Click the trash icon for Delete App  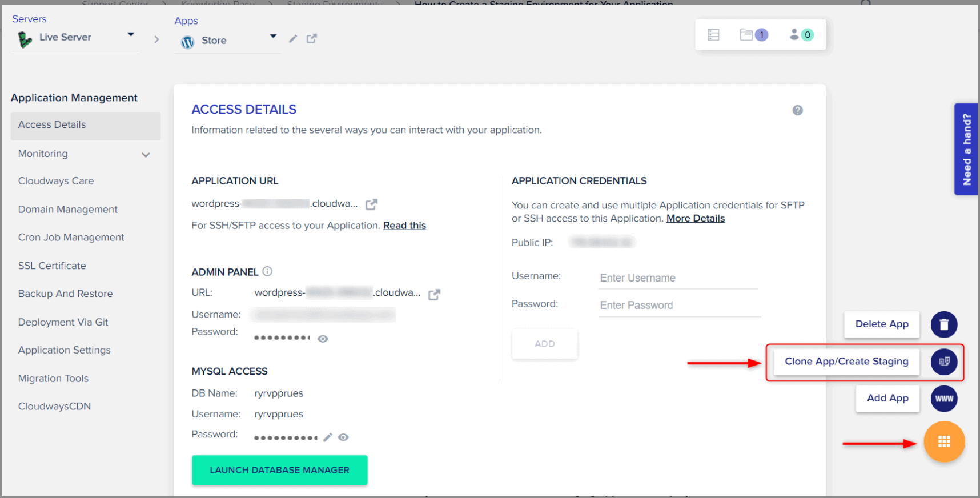(944, 324)
